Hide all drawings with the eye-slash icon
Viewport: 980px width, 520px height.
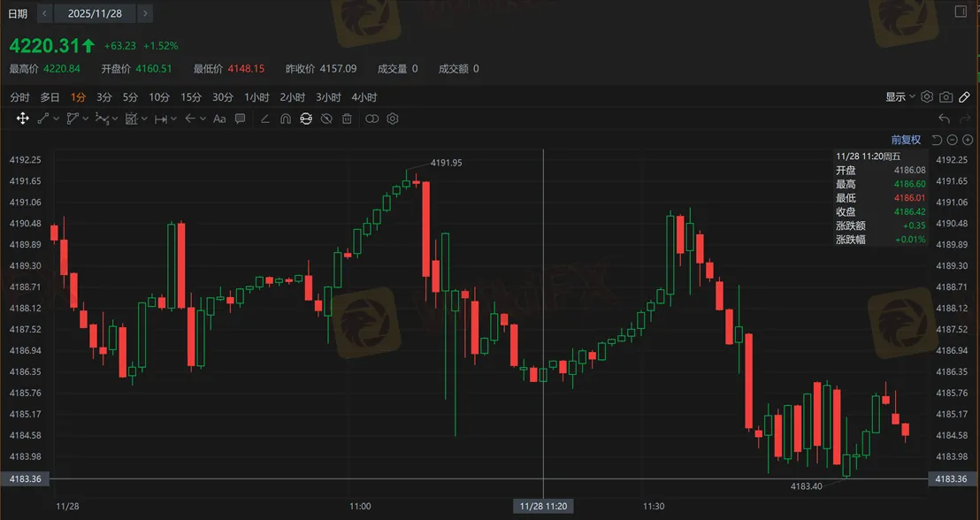tap(326, 119)
